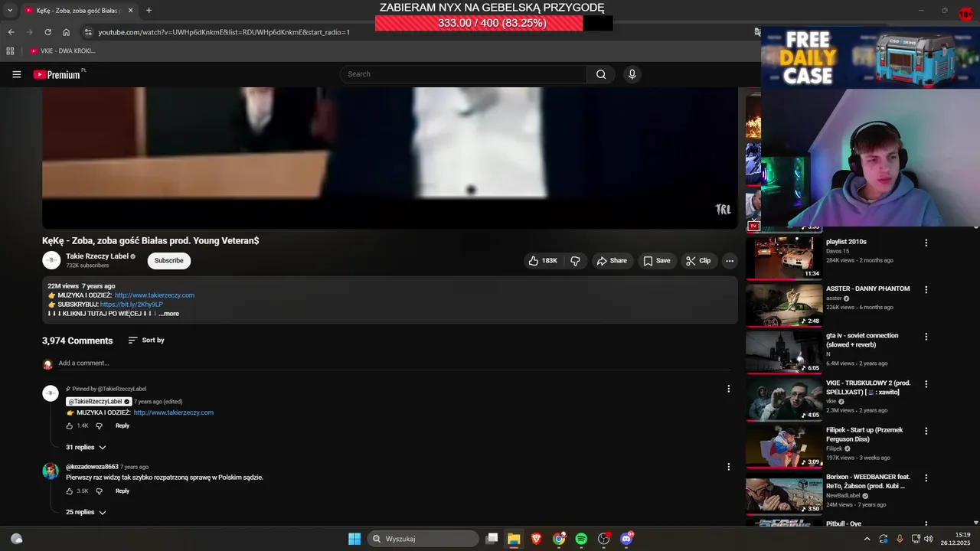This screenshot has height=551, width=980.
Task: Open options for ASSTER - DANNY PHANTOM
Action: (x=926, y=290)
